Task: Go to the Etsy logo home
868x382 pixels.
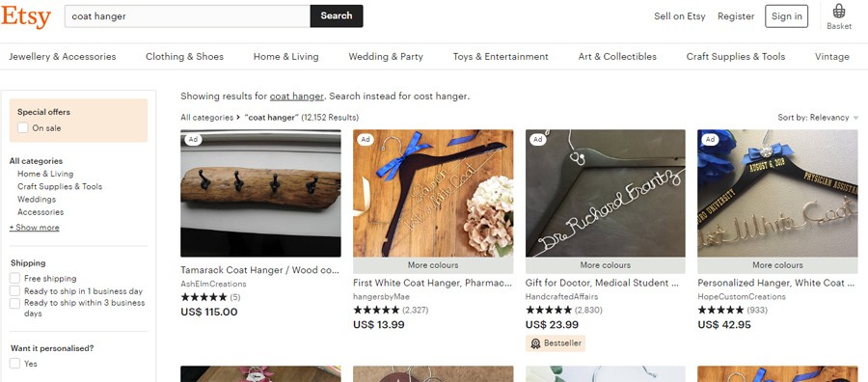Action: coord(26,16)
